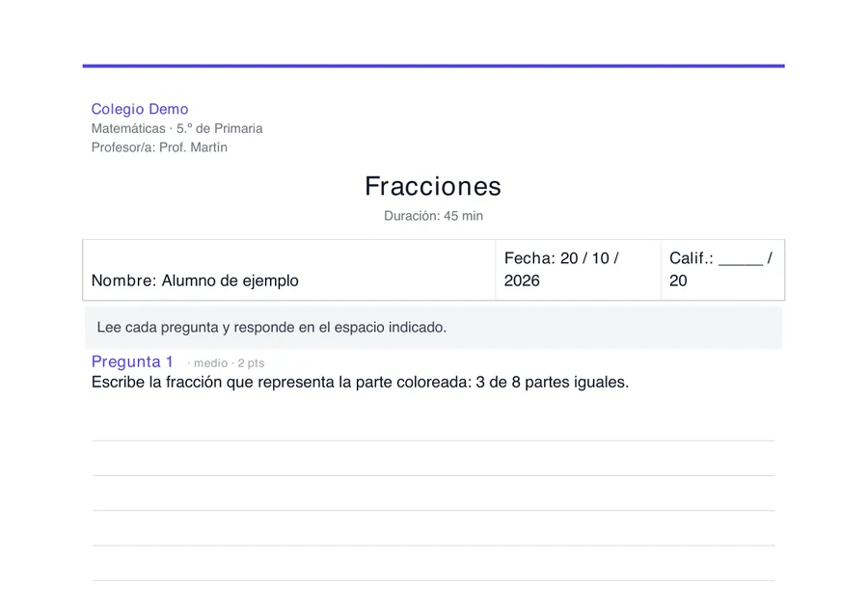Select the 'Duración: 45 min' text
The image size is (868, 613).
click(x=433, y=216)
